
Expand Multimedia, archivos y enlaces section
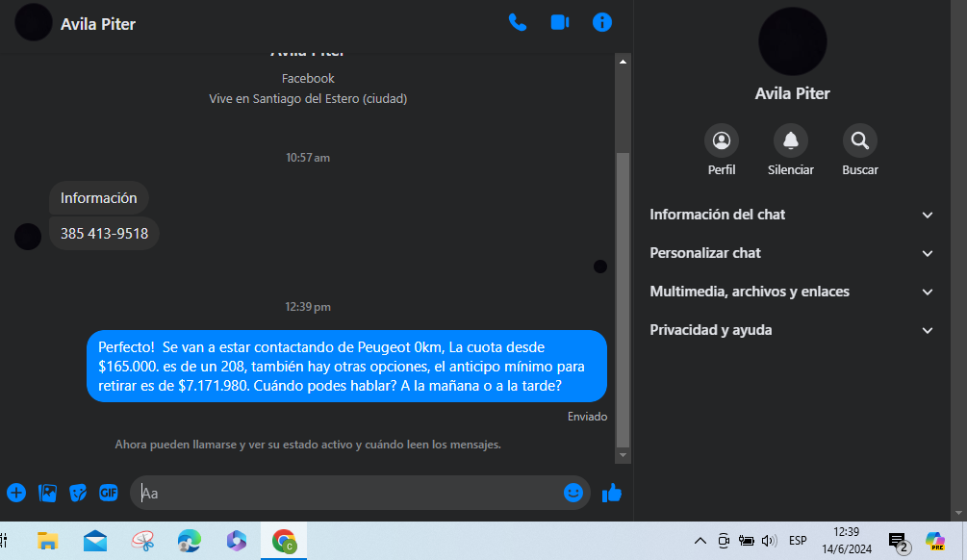(792, 292)
